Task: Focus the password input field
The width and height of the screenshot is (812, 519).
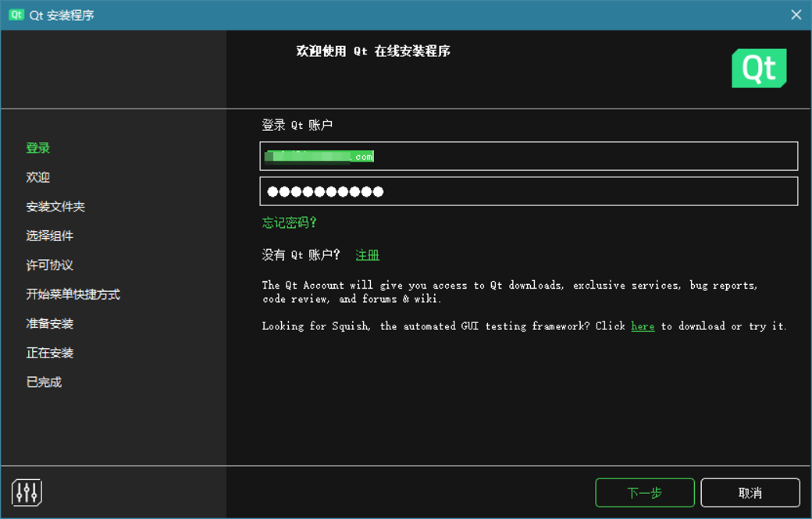Action: point(529,191)
